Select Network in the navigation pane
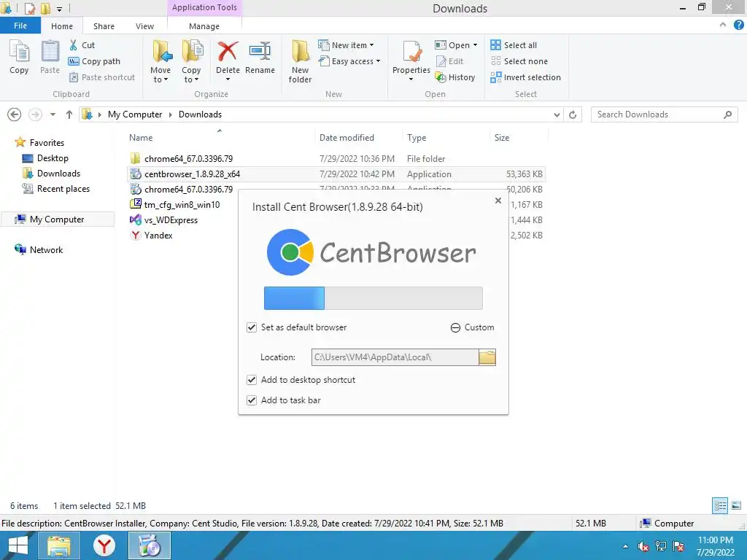The width and height of the screenshot is (747, 560). [x=39, y=250]
